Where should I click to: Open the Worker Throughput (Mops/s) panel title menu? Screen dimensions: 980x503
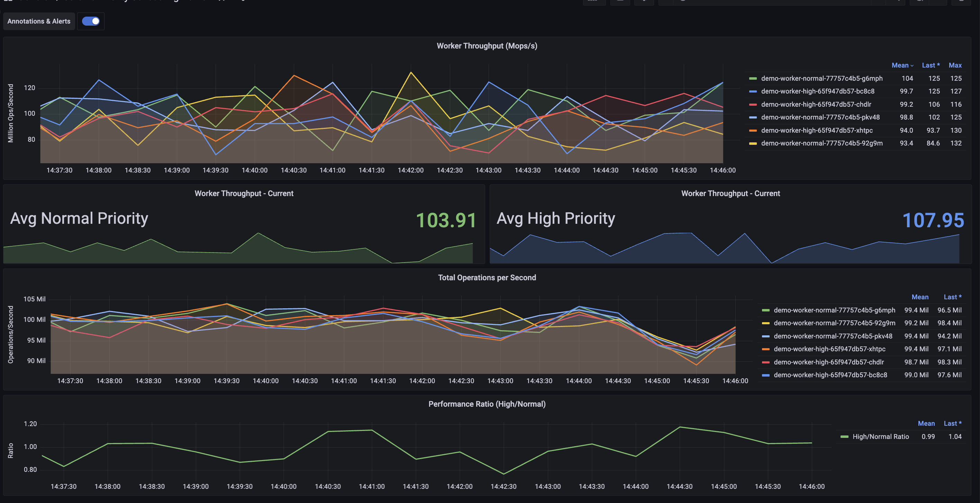pyautogui.click(x=487, y=46)
